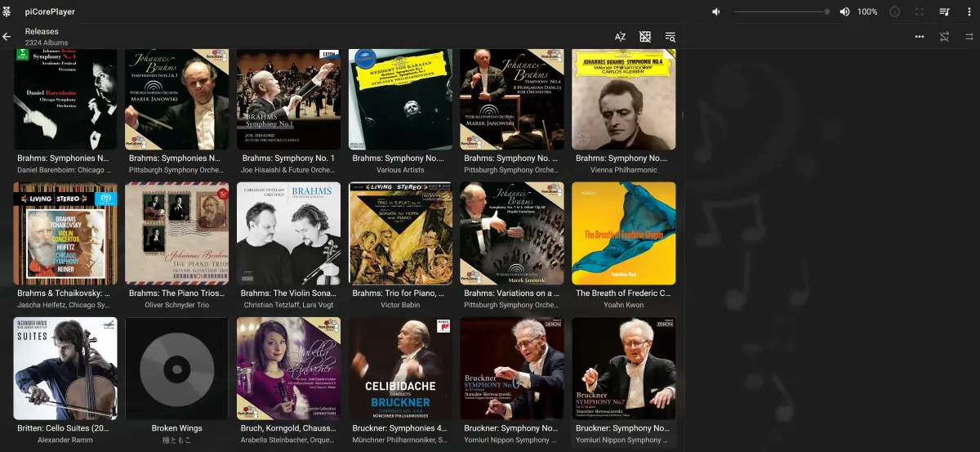Screen dimensions: 980x452
Task: Open Brahms & Tchaikovsky Violin Concertos cover
Action: point(65,234)
